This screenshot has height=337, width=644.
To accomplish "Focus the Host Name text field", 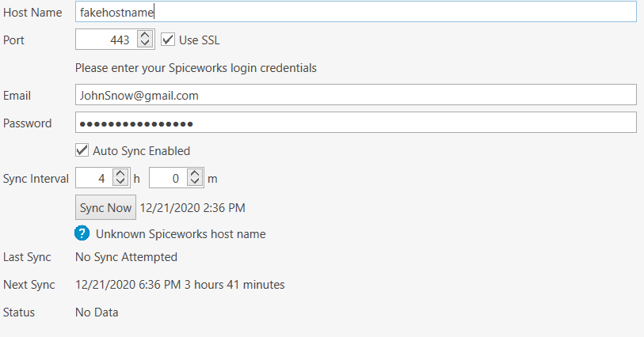I will pos(356,12).
